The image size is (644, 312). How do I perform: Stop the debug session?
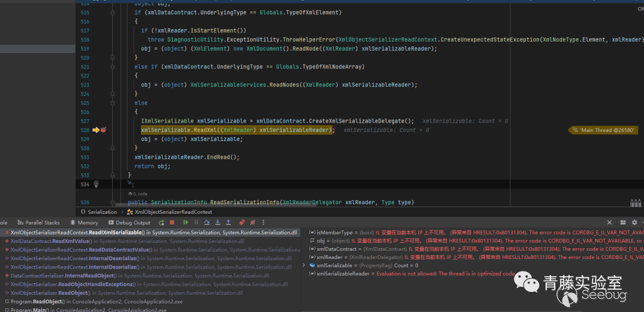coord(172,222)
